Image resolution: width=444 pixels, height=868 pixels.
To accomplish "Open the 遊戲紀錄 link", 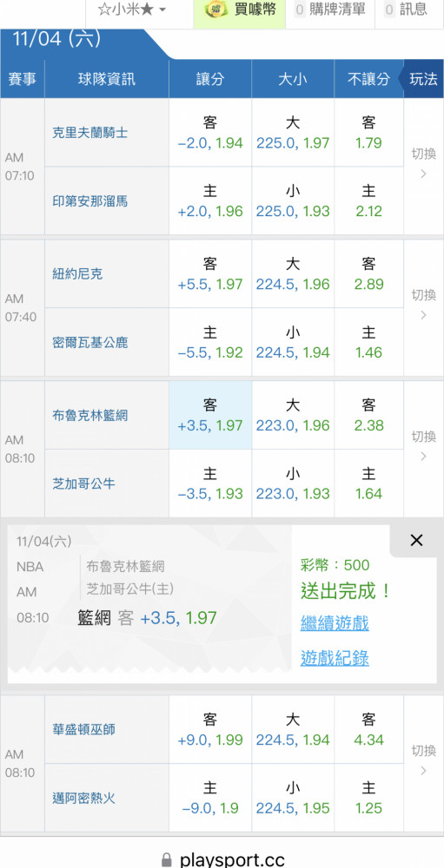I will coord(335,658).
